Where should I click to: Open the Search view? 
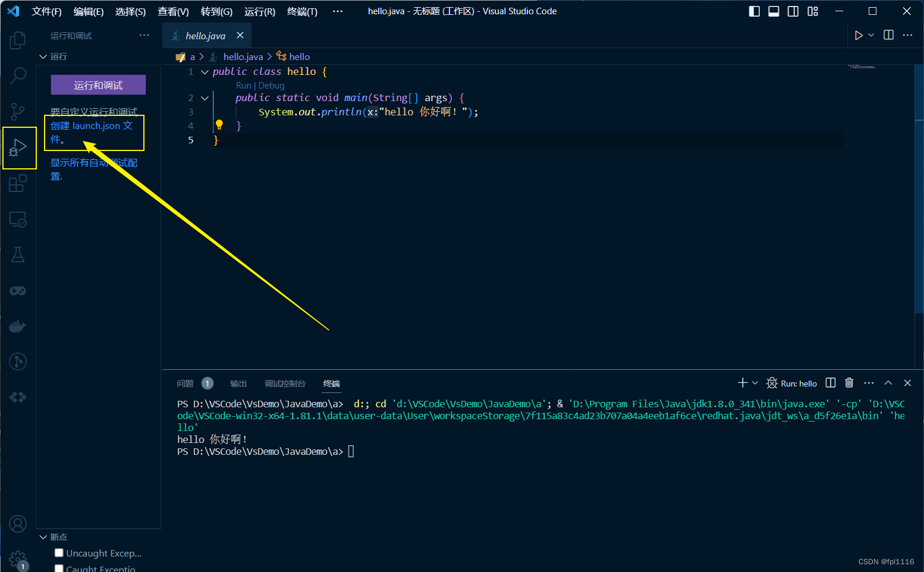pos(17,76)
